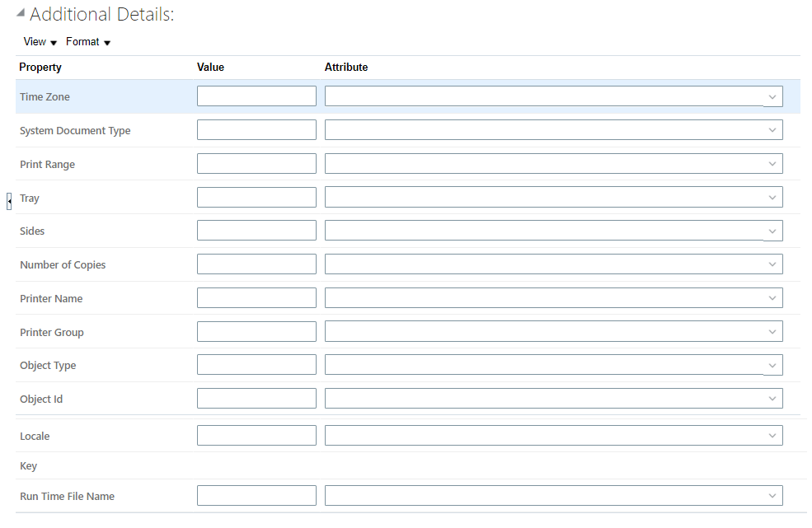This screenshot has width=812, height=528.
Task: Open the Tray attribute dropdown
Action: [772, 197]
